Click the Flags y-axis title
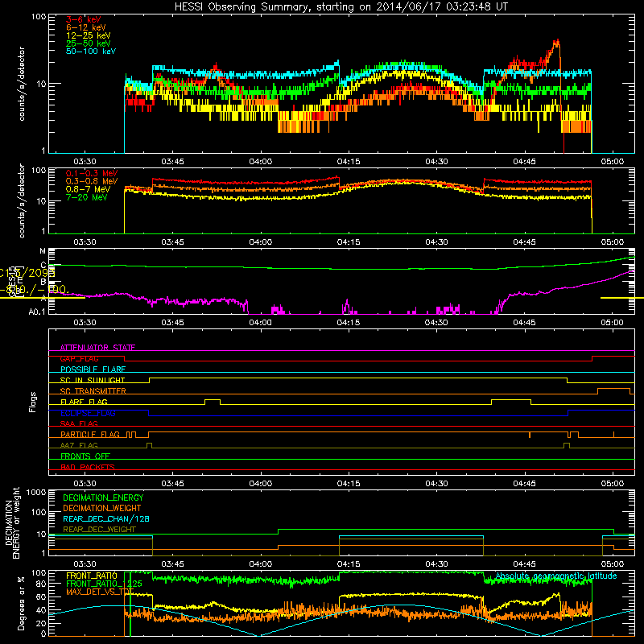644x644 pixels. click(x=33, y=402)
